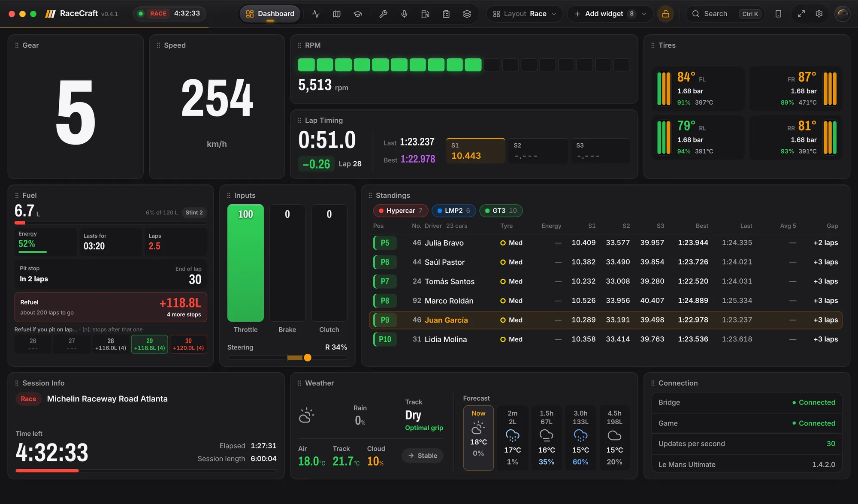Select the Juan García standings row

[x=605, y=320]
